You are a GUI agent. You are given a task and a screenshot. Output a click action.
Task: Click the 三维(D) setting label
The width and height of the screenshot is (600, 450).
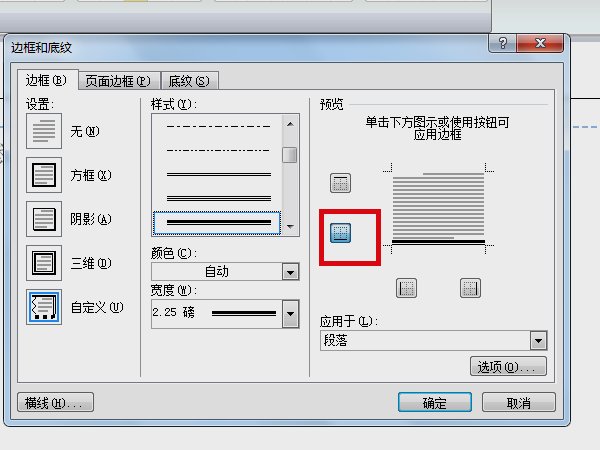[91, 263]
